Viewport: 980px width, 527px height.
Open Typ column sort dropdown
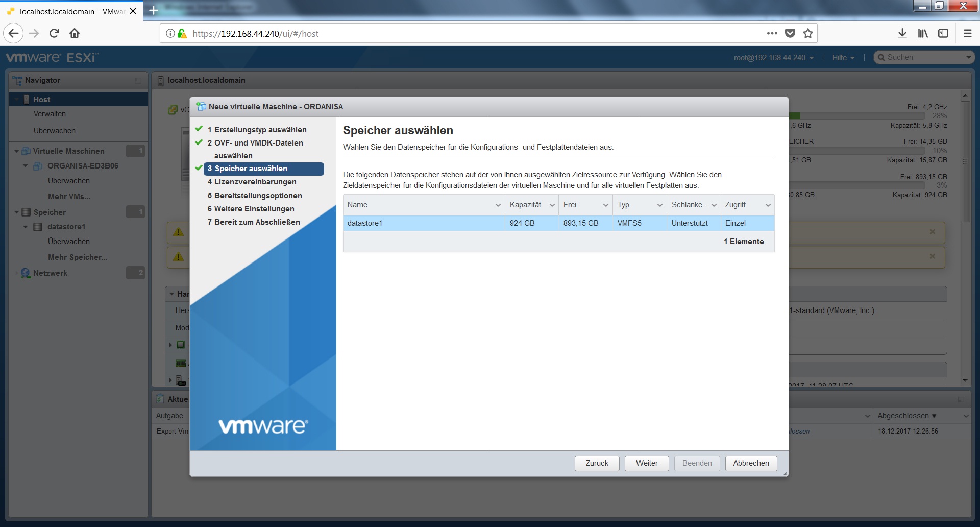(659, 205)
